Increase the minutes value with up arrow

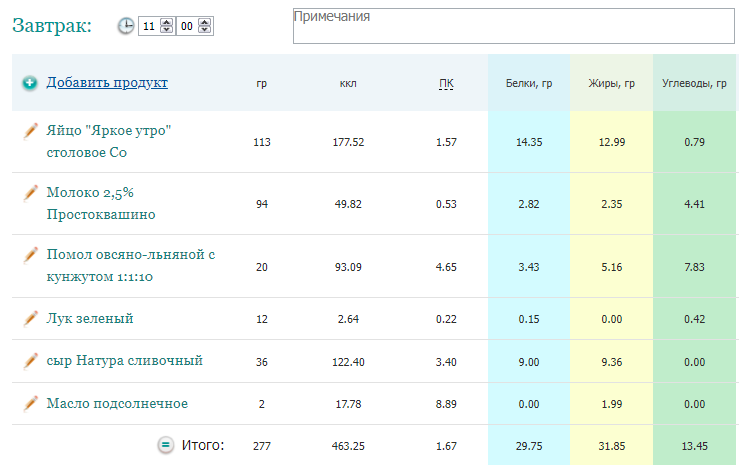tap(205, 22)
